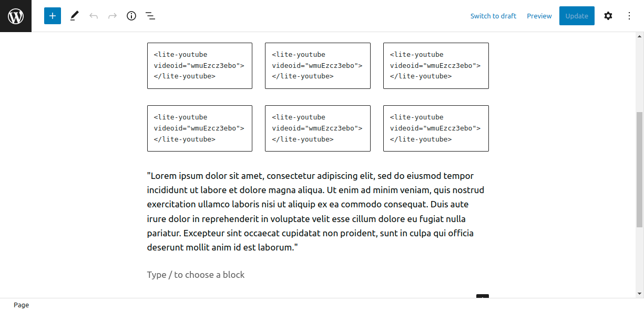Select the bottom-middle lite-youtube HTML block

coord(318,128)
